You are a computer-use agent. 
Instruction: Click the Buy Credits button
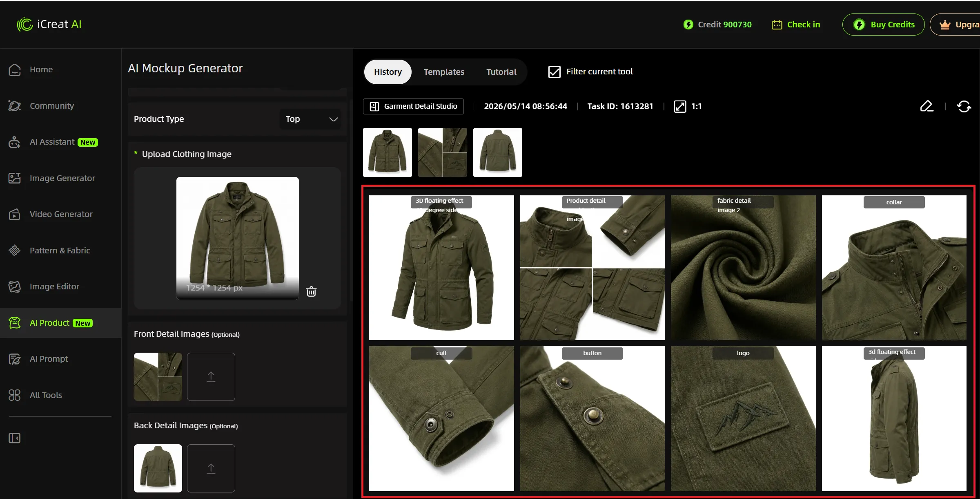(x=883, y=25)
